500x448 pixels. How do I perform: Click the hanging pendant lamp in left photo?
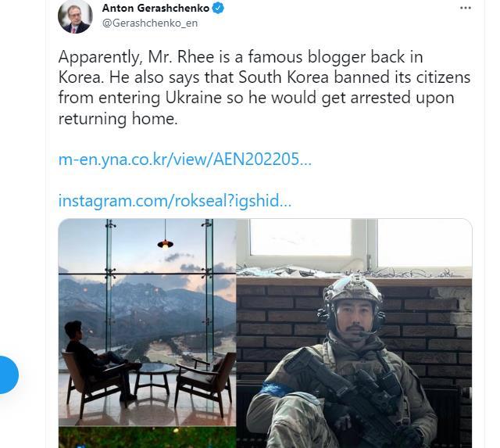tap(165, 244)
